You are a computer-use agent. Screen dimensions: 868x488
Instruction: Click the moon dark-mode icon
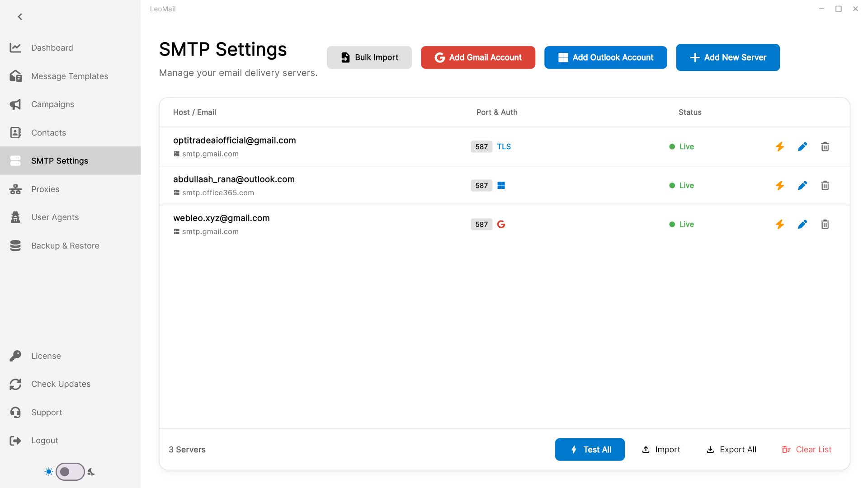point(91,472)
